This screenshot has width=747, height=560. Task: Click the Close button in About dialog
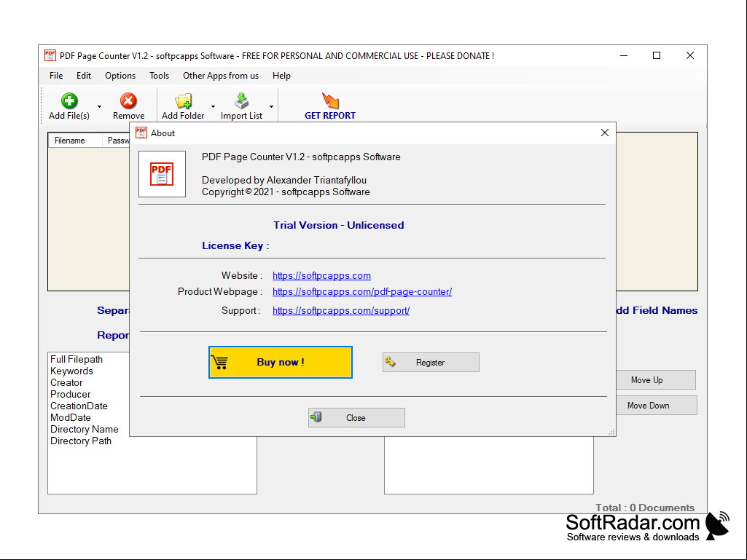tap(356, 417)
